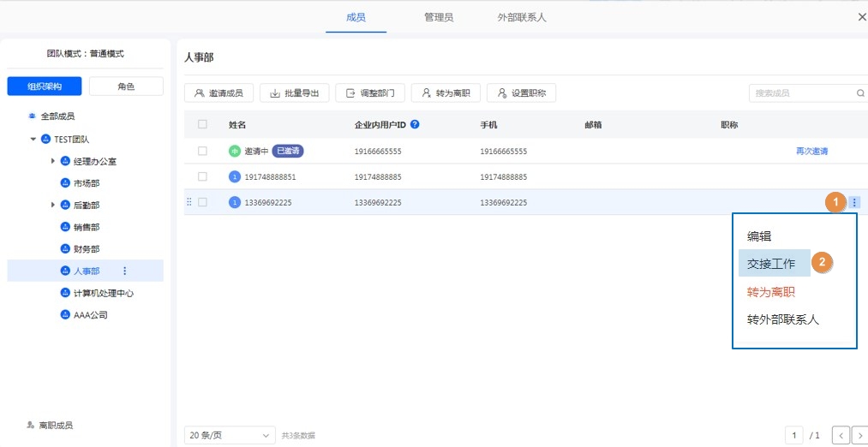
Task: Tick the checkbox for member 191748888851
Action: (202, 177)
